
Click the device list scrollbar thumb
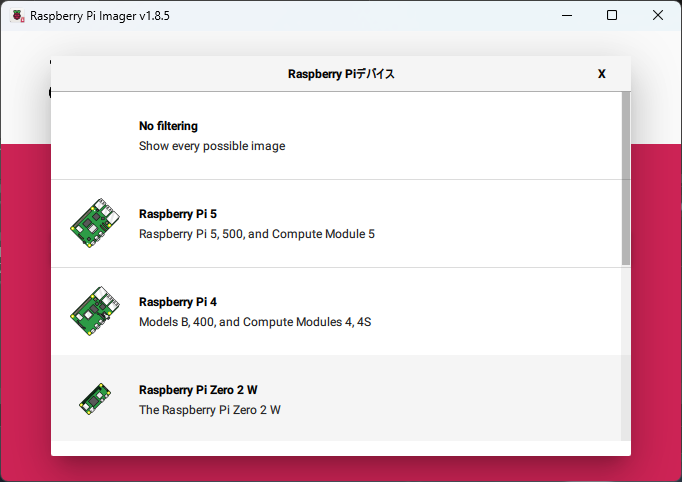click(626, 178)
